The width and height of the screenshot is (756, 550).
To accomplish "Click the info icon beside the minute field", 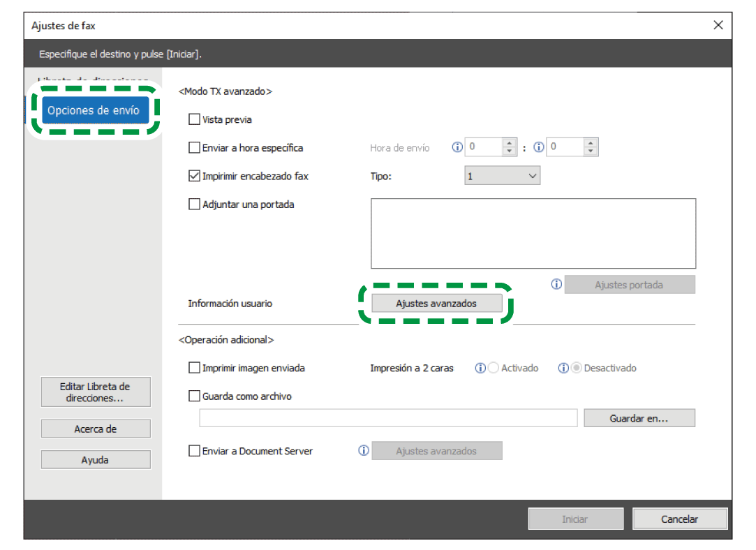I will (538, 147).
